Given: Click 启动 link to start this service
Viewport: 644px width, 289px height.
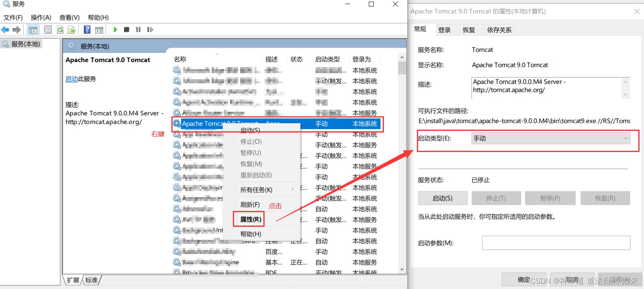Looking at the screenshot, I should click(72, 79).
